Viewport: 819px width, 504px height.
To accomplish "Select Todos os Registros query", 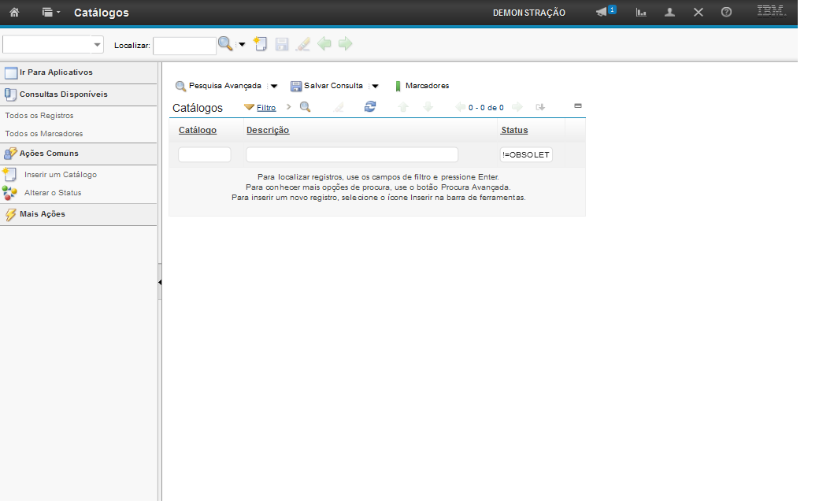I will 39,115.
